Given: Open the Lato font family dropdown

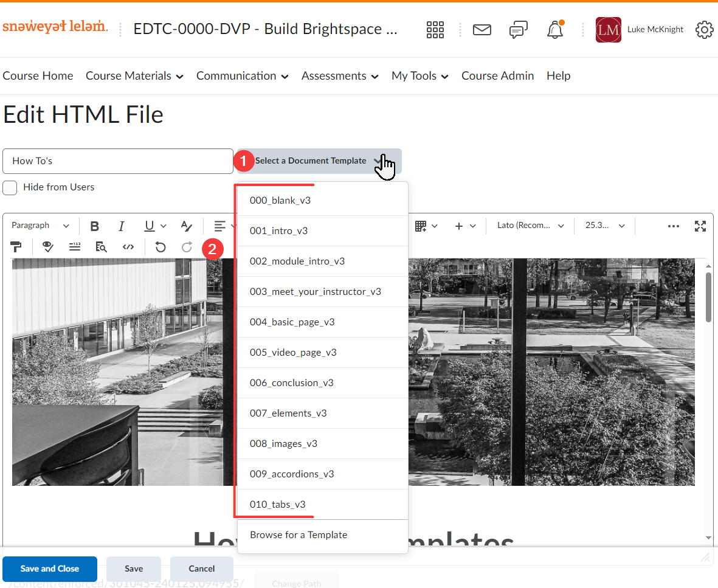Looking at the screenshot, I should coord(530,226).
